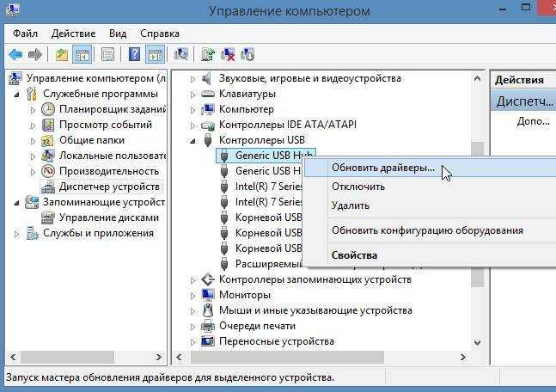Choose Отключить from context menu
556x392 pixels.
431,187
